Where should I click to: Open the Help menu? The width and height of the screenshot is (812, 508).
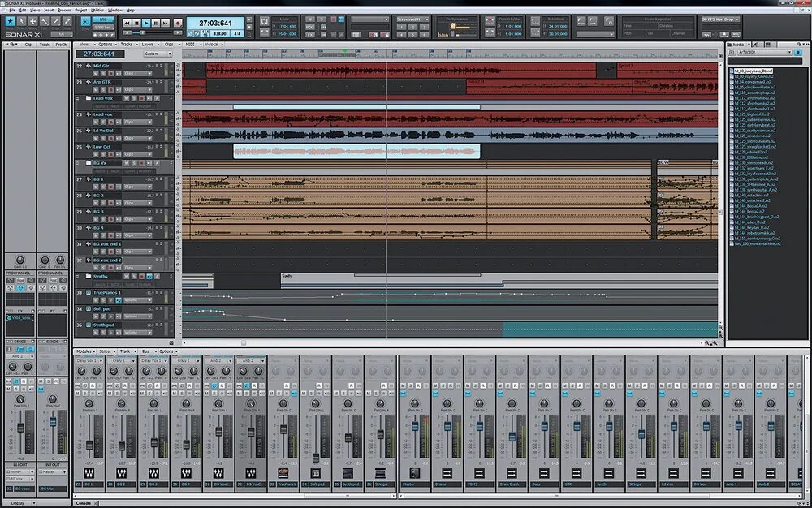coord(131,10)
